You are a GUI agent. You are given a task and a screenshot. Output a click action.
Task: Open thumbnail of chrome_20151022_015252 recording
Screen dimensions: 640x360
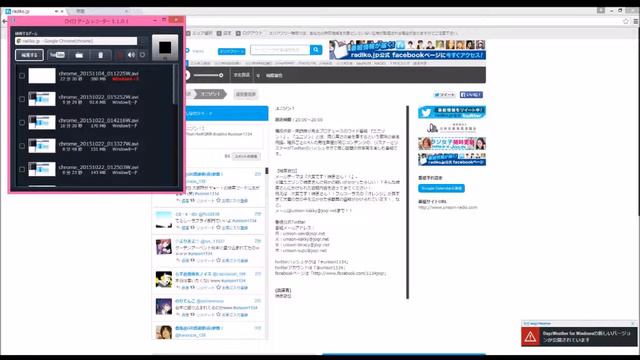[x=42, y=99]
